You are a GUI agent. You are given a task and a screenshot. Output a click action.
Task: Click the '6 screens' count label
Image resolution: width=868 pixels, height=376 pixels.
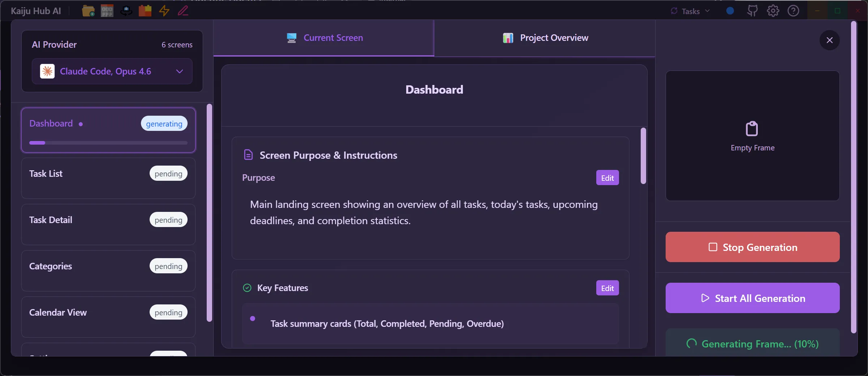point(177,45)
